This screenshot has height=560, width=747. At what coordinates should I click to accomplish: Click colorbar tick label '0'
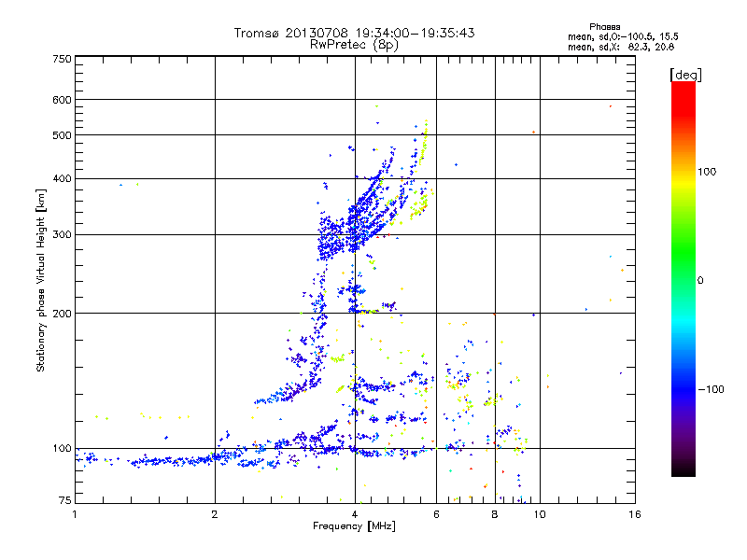pos(700,281)
